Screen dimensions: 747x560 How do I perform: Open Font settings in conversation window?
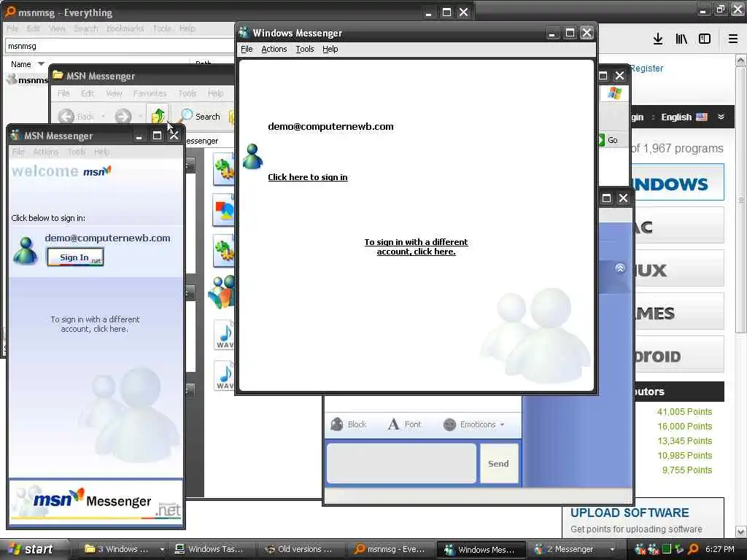point(404,424)
